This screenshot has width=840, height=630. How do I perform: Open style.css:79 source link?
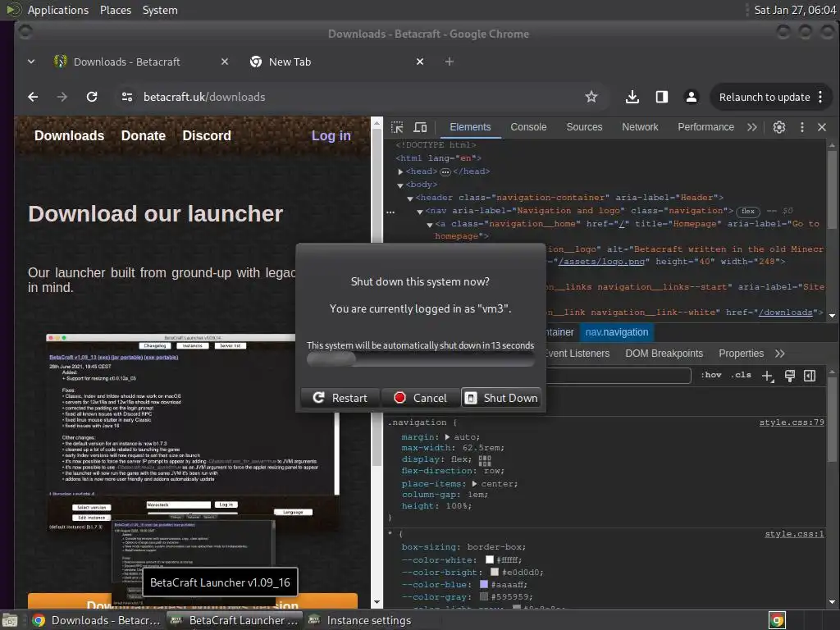click(792, 422)
